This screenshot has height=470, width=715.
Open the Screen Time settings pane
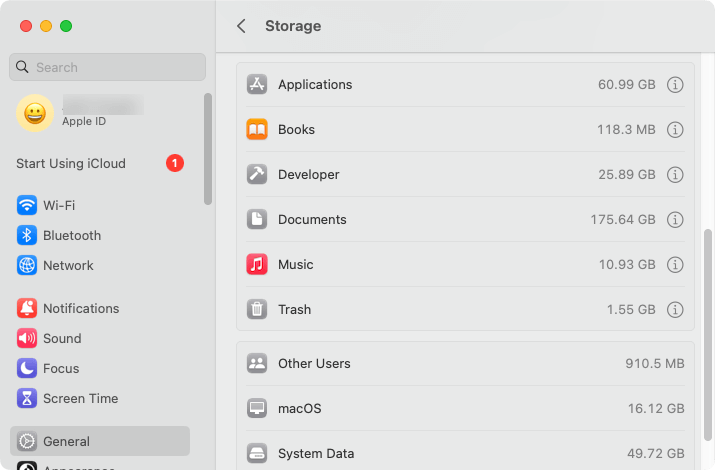coord(100,398)
